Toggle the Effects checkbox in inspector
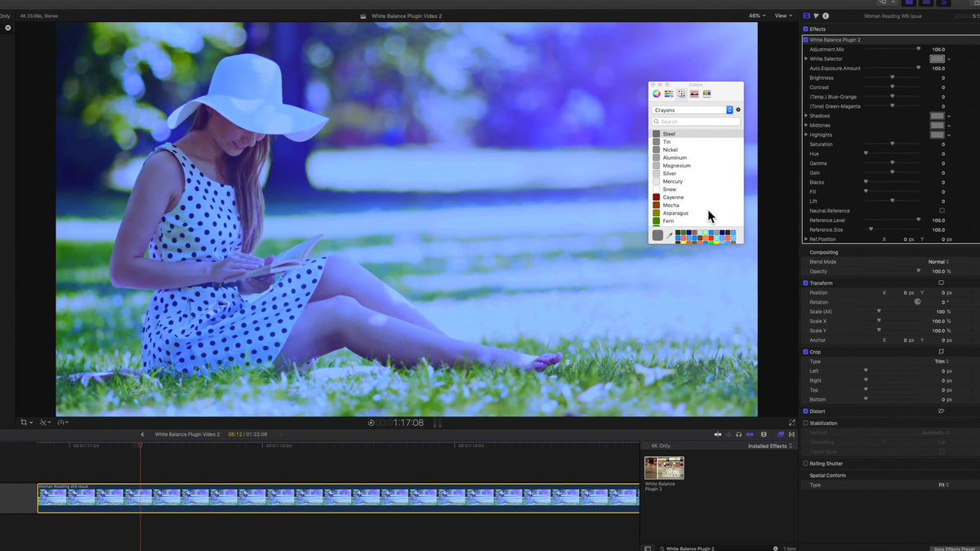The height and width of the screenshot is (551, 980). coord(805,29)
